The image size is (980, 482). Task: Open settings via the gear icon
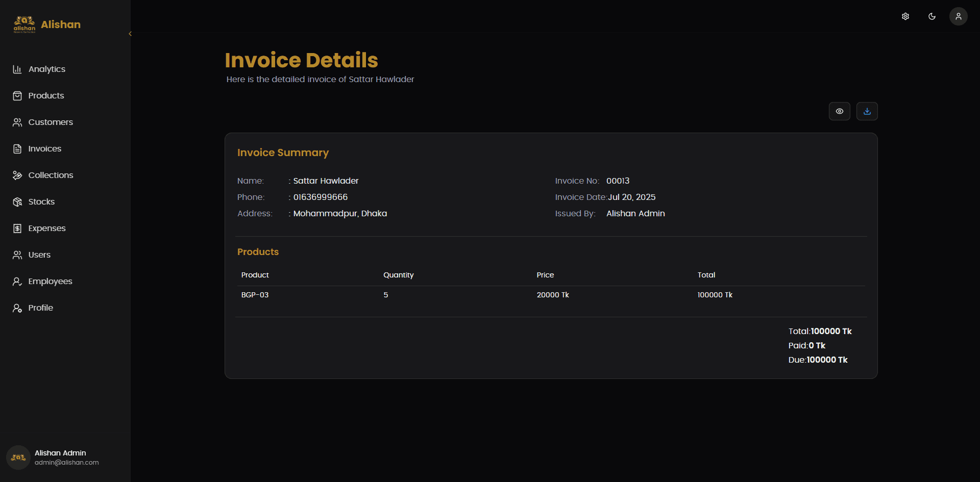(905, 16)
